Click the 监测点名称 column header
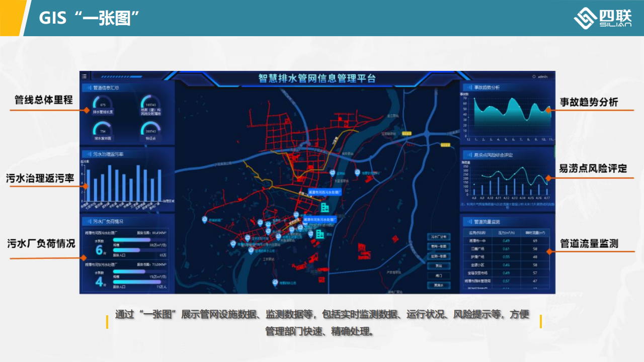Viewport: 644px width, 362px height. pyautogui.click(x=477, y=233)
